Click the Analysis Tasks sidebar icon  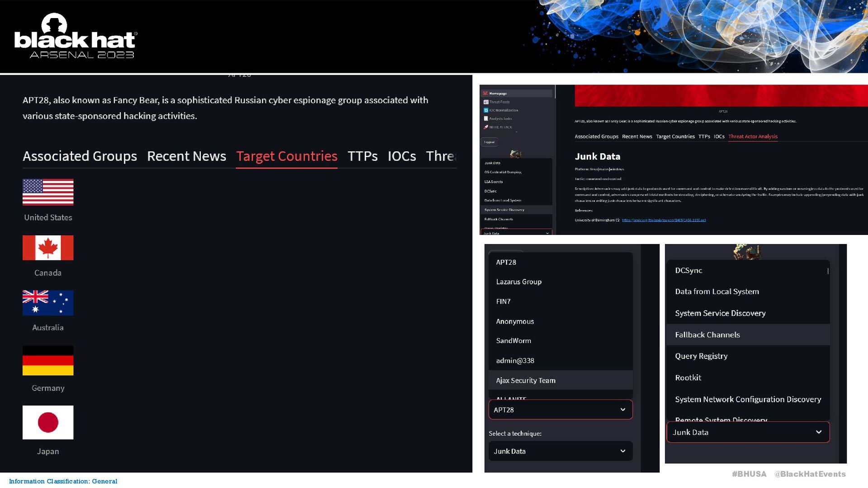486,118
